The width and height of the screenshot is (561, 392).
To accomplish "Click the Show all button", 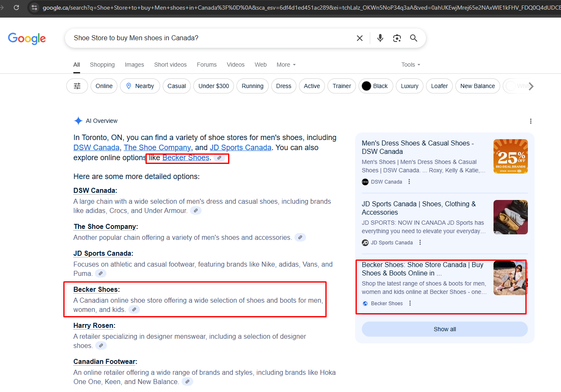I will 444,329.
